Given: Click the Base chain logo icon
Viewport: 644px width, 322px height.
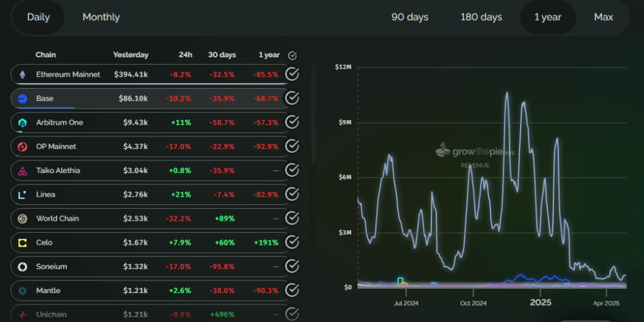Looking at the screenshot, I should point(23,99).
